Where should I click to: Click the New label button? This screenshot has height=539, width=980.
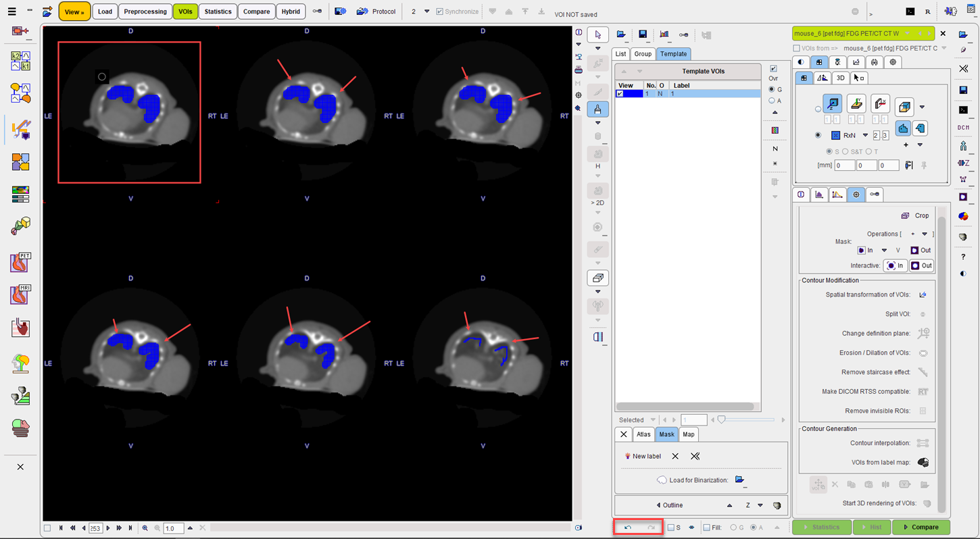coord(643,456)
